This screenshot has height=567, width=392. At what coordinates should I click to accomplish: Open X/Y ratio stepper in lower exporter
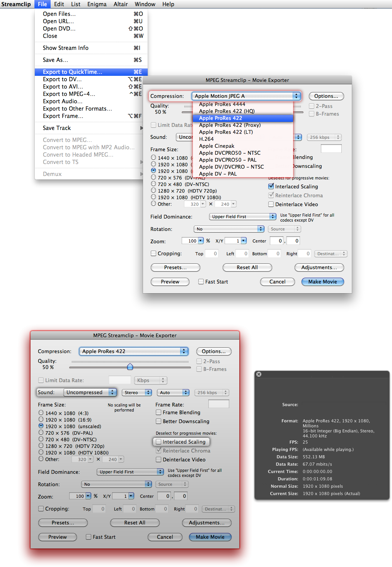[x=131, y=496]
